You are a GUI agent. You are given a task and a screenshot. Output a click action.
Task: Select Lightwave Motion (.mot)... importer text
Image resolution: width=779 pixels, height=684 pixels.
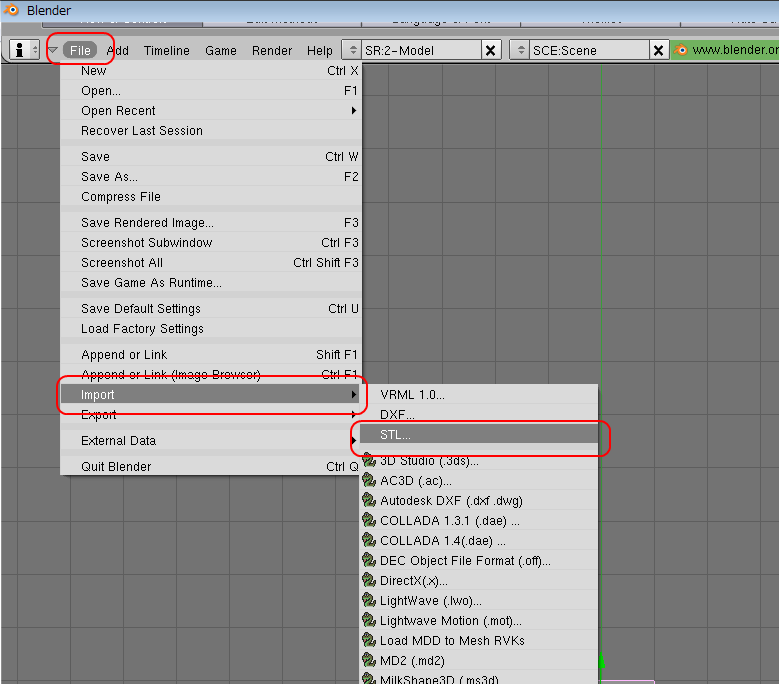451,621
